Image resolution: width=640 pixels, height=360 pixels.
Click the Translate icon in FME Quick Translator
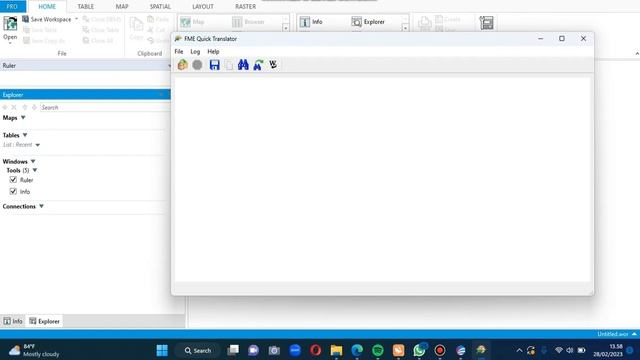[182, 64]
